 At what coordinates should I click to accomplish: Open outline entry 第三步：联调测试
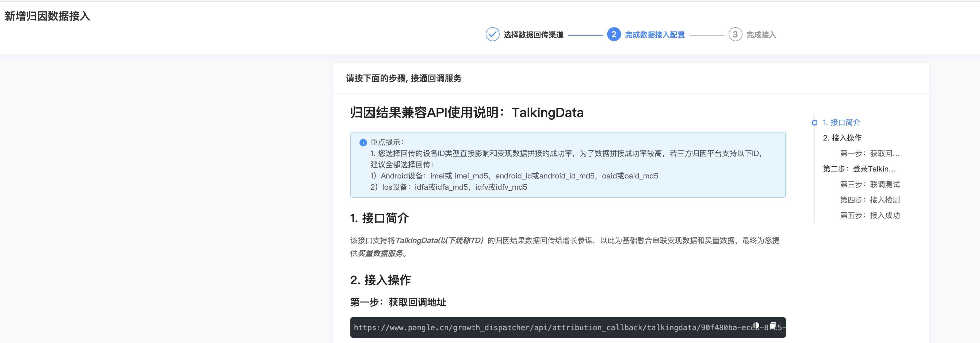click(x=870, y=184)
